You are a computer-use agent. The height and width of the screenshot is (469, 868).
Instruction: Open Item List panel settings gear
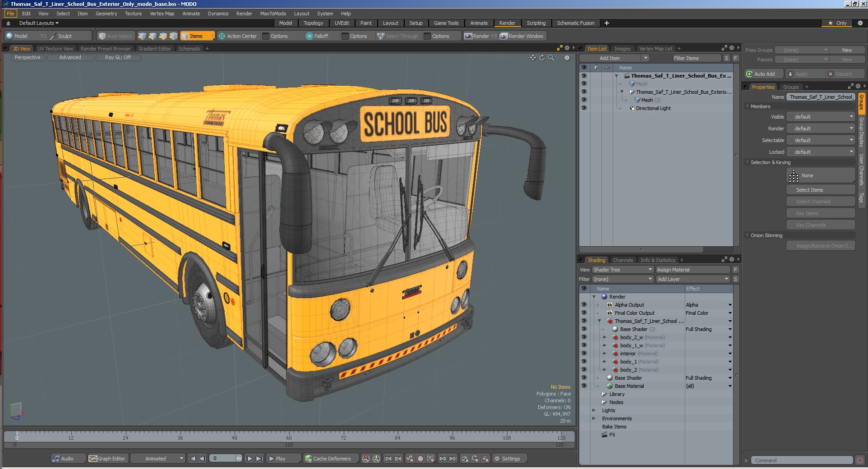pos(731,48)
